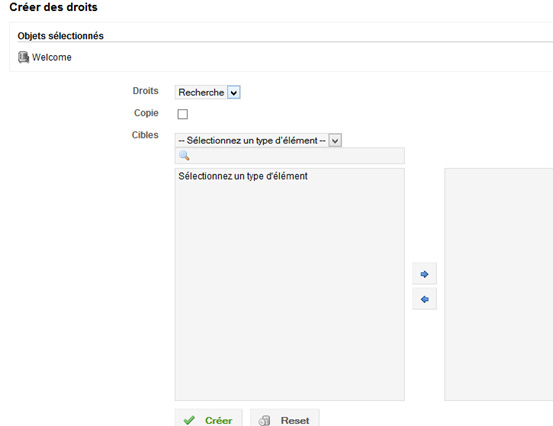Screen dimensions: 553x426
Task: Click the Cibles dropdown arrow
Action: pos(335,141)
